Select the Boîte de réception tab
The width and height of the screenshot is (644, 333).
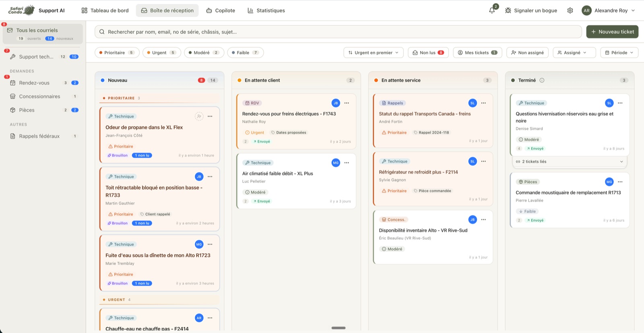tap(167, 10)
